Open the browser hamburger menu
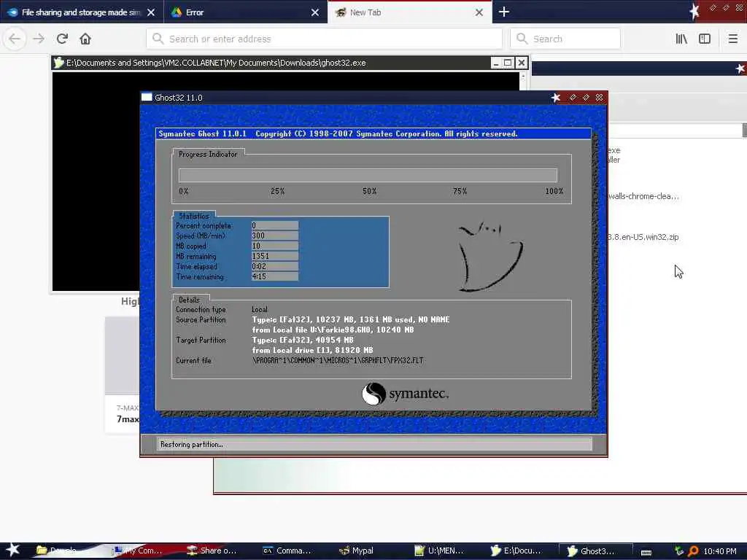Image resolution: width=747 pixels, height=560 pixels. tap(732, 39)
